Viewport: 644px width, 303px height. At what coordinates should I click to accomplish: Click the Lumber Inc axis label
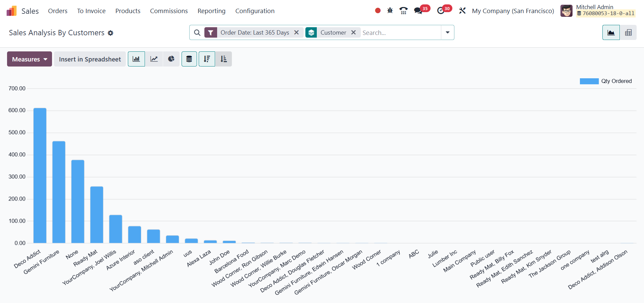(445, 258)
